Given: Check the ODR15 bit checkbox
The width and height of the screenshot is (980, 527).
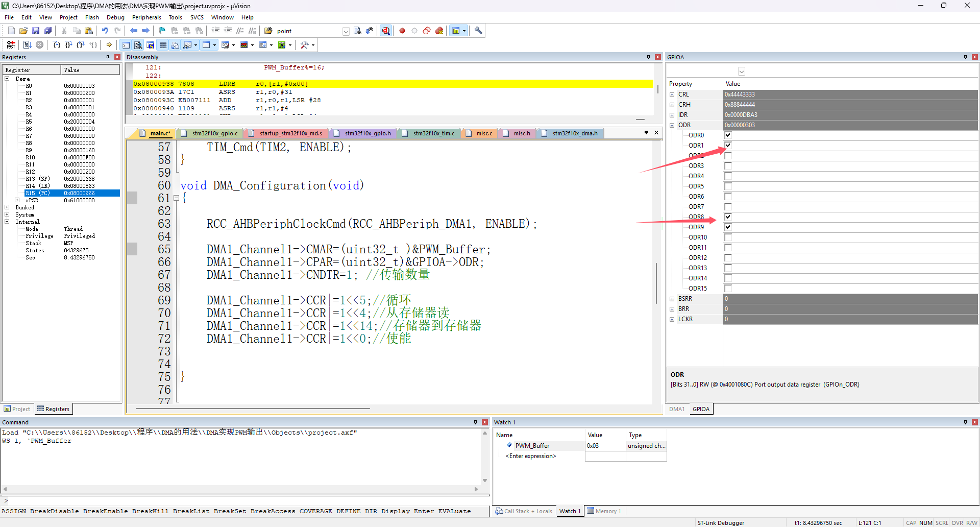Looking at the screenshot, I should point(728,289).
